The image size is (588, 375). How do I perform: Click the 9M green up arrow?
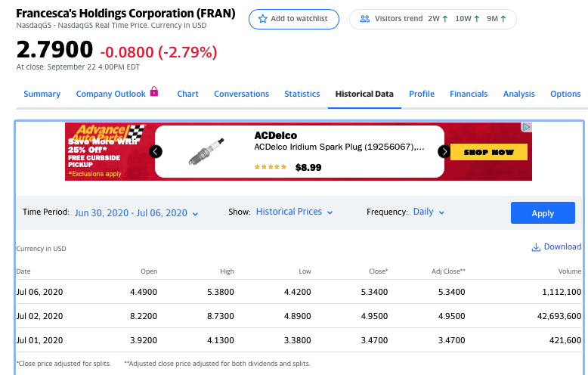pos(503,19)
